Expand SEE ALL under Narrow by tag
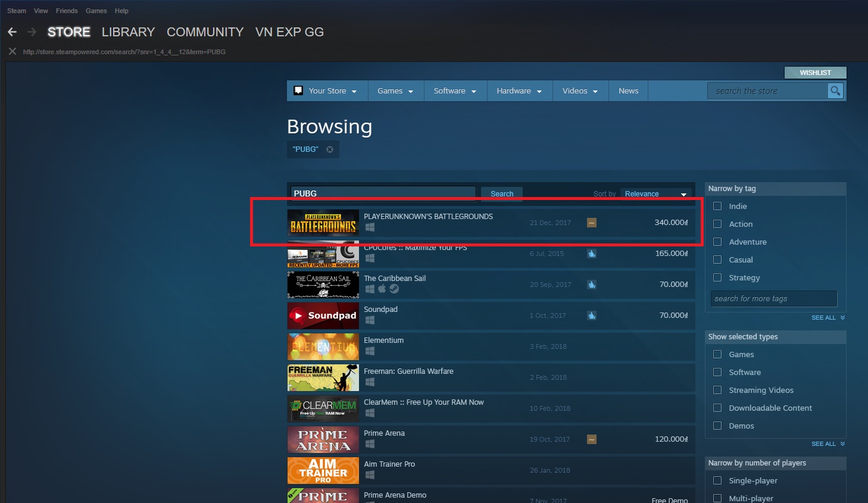 click(828, 318)
